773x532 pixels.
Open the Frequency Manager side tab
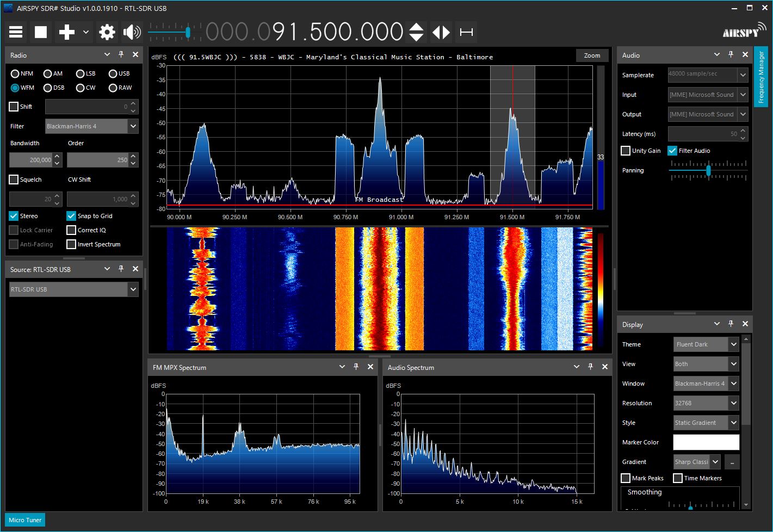coord(761,77)
